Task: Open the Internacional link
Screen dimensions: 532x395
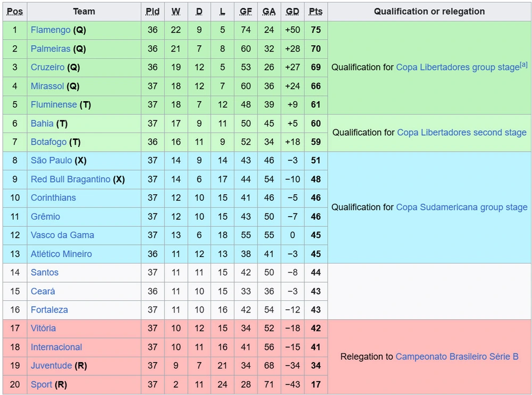Action: point(56,347)
